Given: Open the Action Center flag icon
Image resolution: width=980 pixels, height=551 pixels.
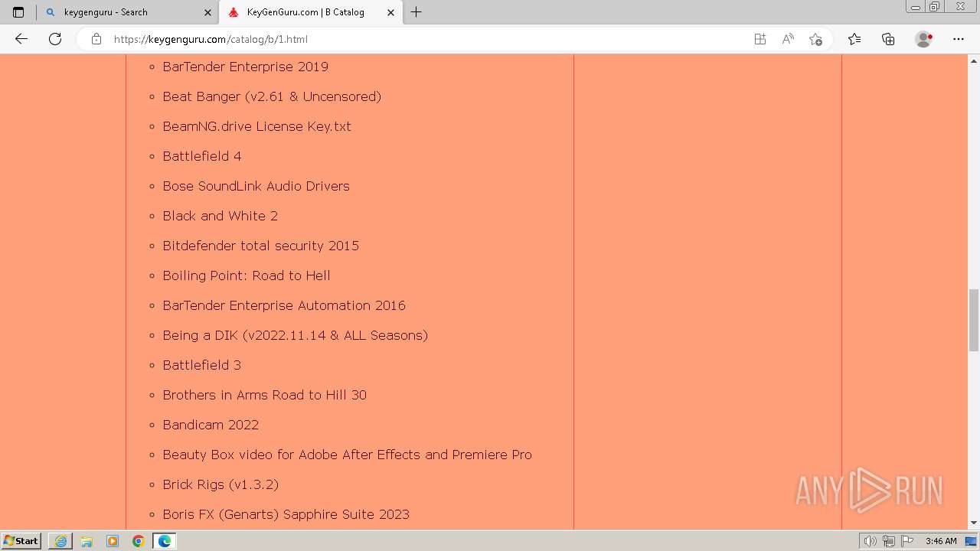Looking at the screenshot, I should pos(907,541).
